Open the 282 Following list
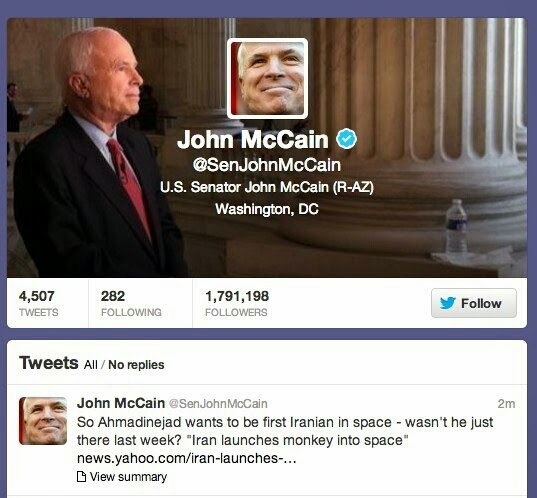The height and width of the screenshot is (498, 537). click(x=131, y=303)
